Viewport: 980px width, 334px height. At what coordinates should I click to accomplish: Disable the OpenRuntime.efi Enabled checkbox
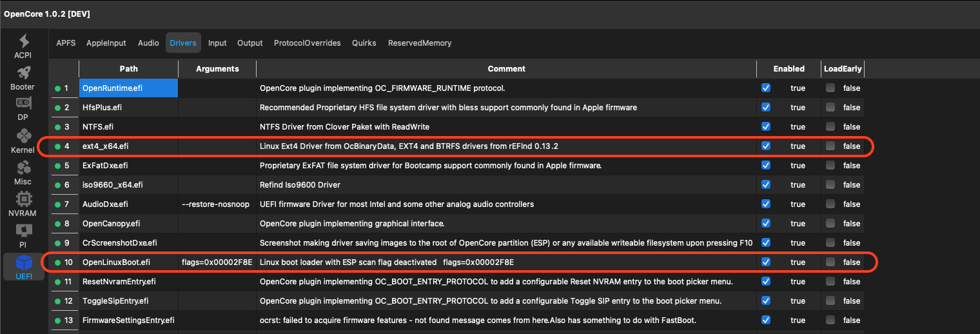pyautogui.click(x=766, y=88)
